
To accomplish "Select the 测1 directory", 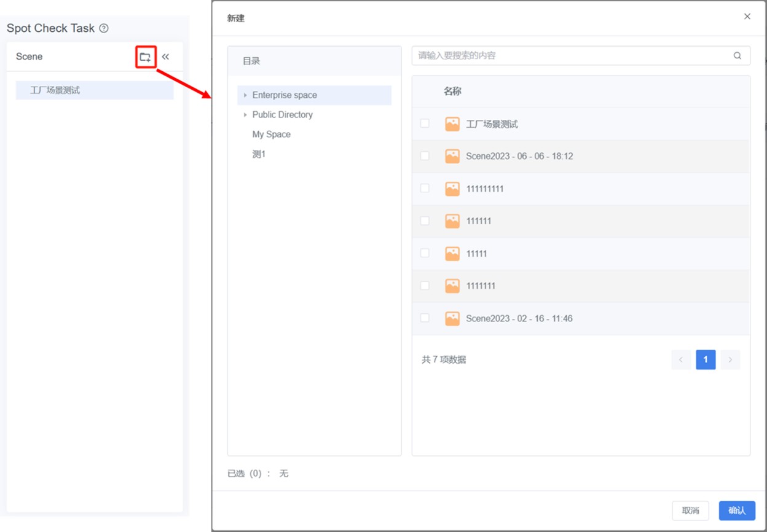I will click(259, 154).
